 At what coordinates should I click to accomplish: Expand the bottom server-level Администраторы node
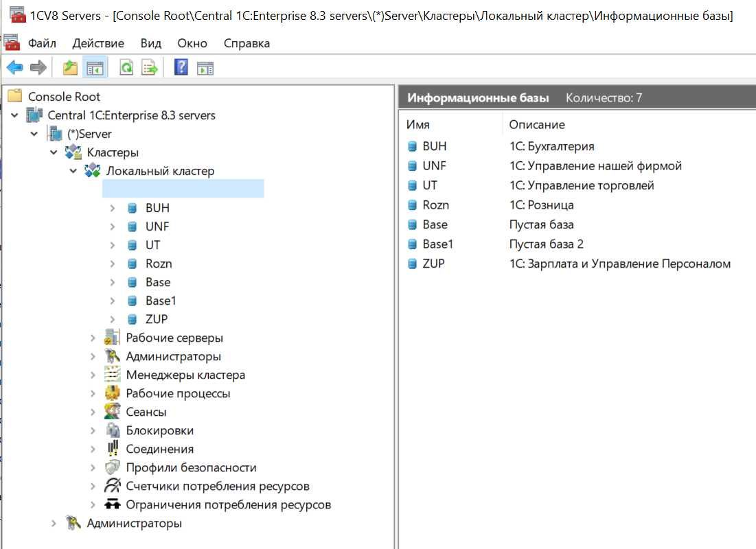[x=54, y=524]
